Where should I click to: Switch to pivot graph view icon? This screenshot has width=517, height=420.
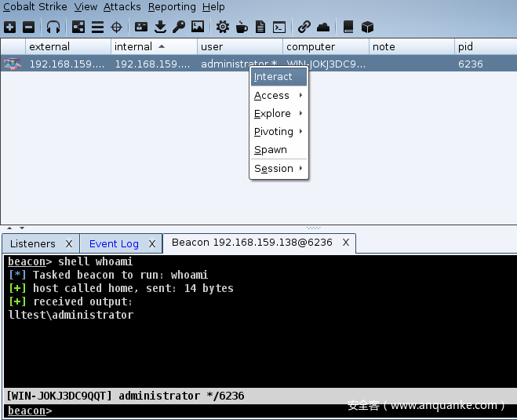tap(78, 27)
